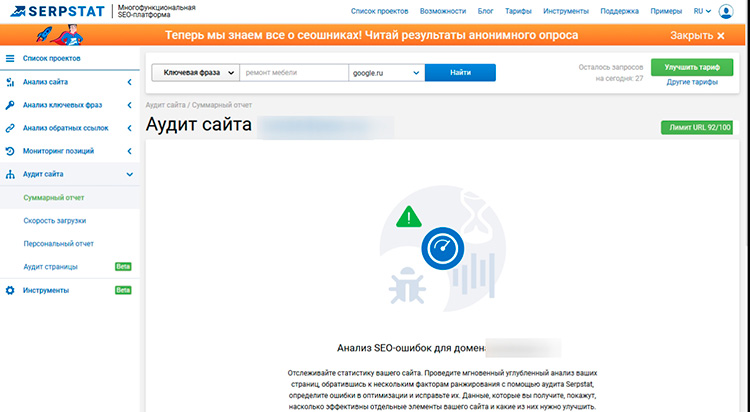Click the green Улучшить тариф button
The width and height of the screenshot is (750, 412).
692,67
